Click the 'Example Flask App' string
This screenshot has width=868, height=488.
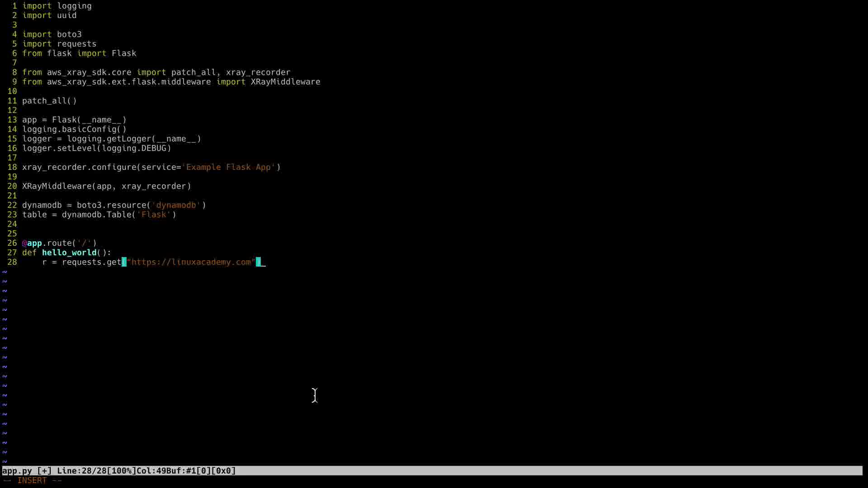pyautogui.click(x=231, y=167)
